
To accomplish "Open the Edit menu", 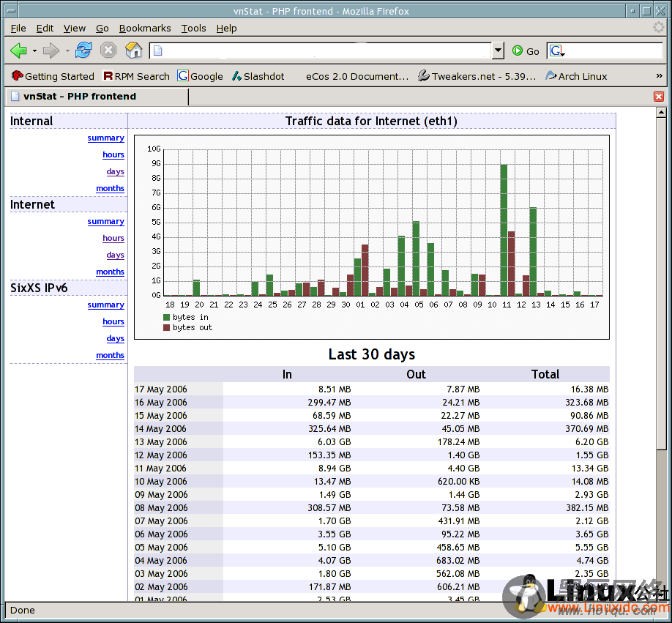I will tap(45, 29).
